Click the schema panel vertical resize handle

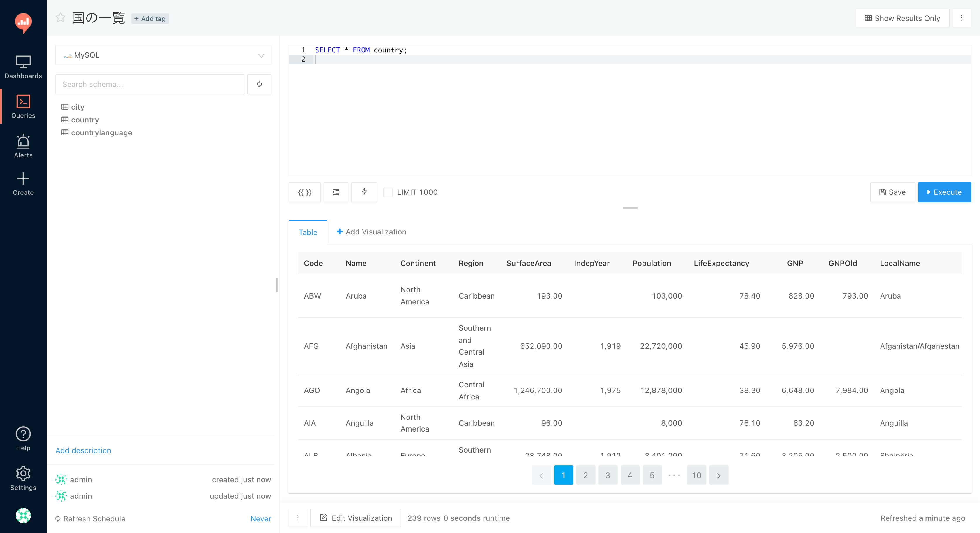[x=276, y=285]
